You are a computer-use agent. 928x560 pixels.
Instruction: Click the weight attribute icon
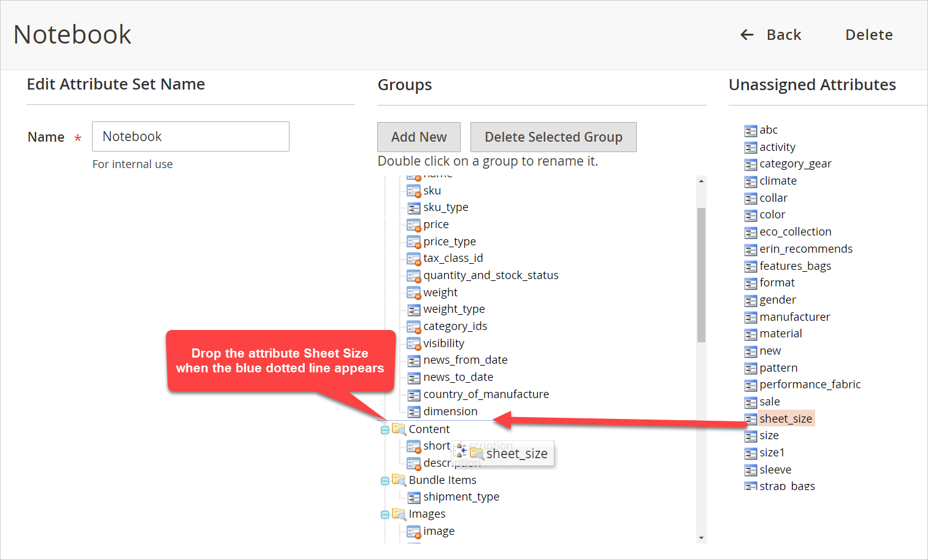[x=413, y=293]
